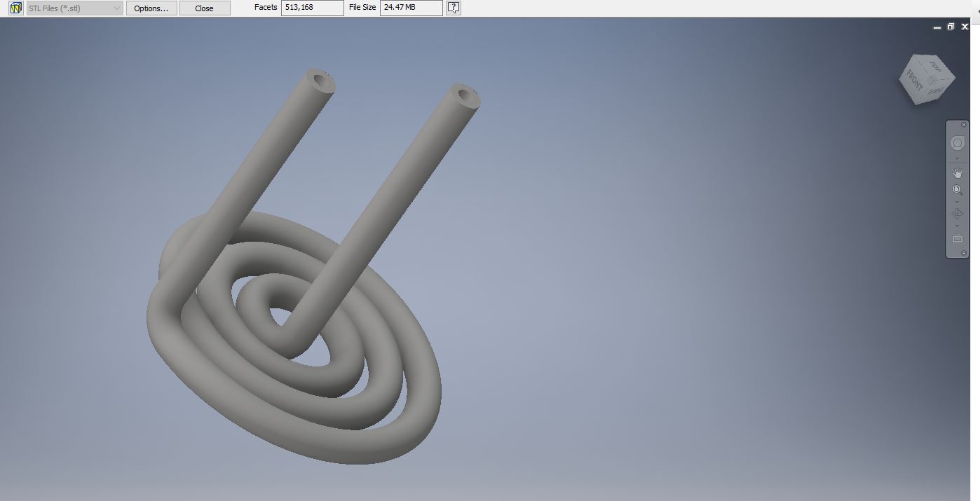This screenshot has width=980, height=501.
Task: Expand the Orbit tool options arrow
Action: coord(957,226)
